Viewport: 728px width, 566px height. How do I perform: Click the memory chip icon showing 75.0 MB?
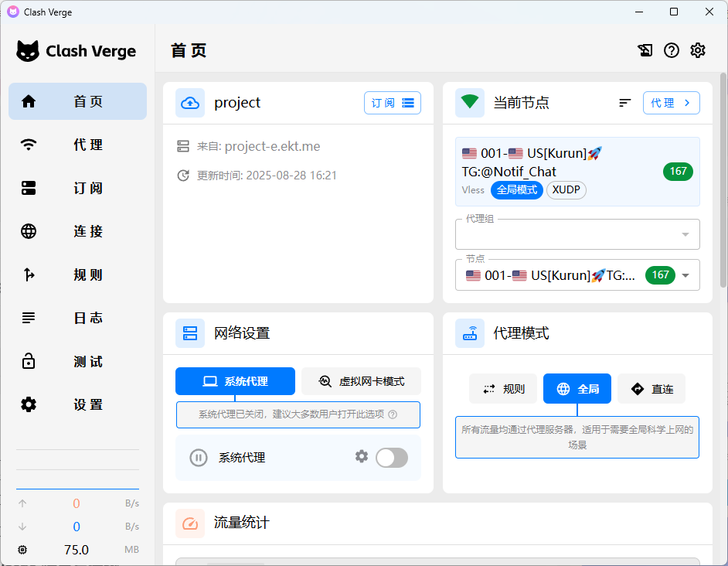click(x=22, y=550)
